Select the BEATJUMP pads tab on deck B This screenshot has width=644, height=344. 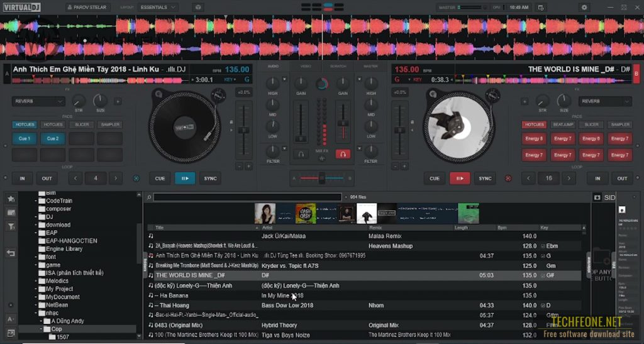563,125
